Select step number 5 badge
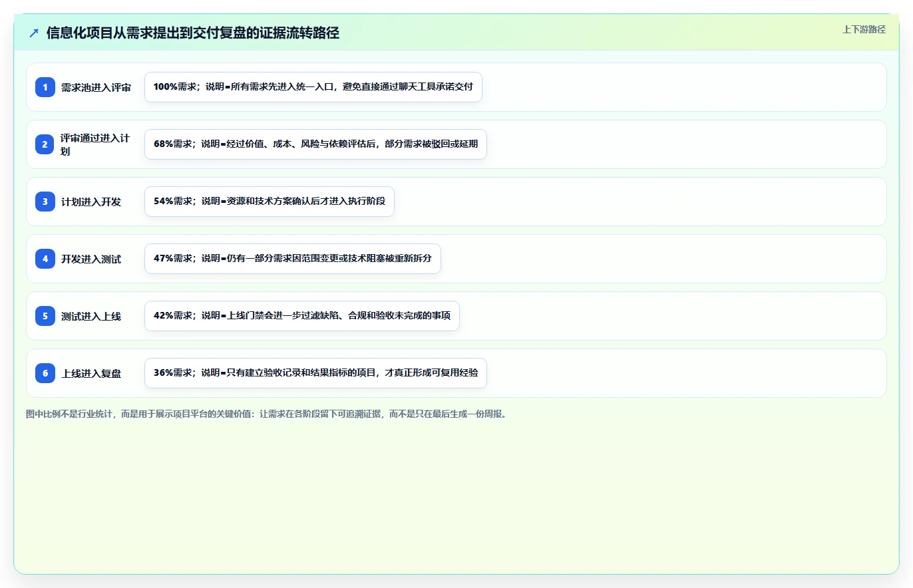The width and height of the screenshot is (913, 588). click(45, 316)
